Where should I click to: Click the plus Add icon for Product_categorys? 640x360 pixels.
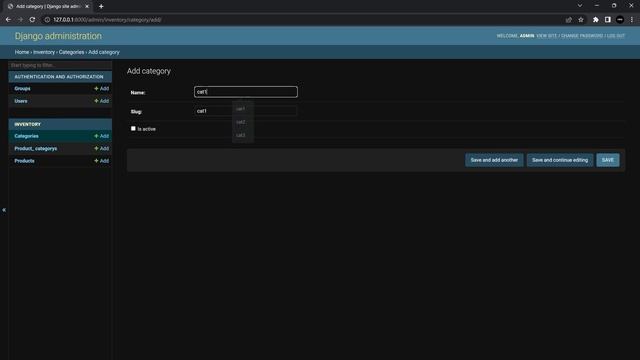point(102,149)
